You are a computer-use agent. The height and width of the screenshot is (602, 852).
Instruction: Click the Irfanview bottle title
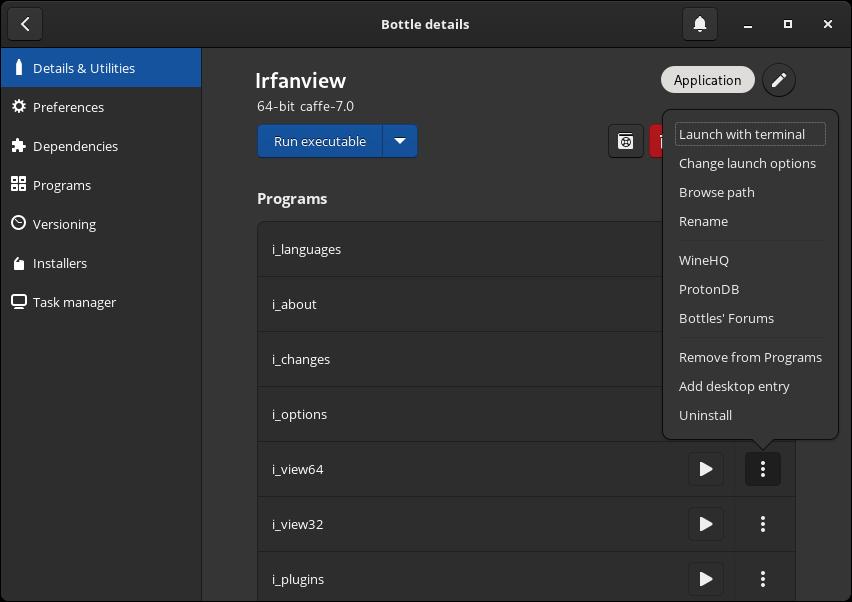click(300, 81)
